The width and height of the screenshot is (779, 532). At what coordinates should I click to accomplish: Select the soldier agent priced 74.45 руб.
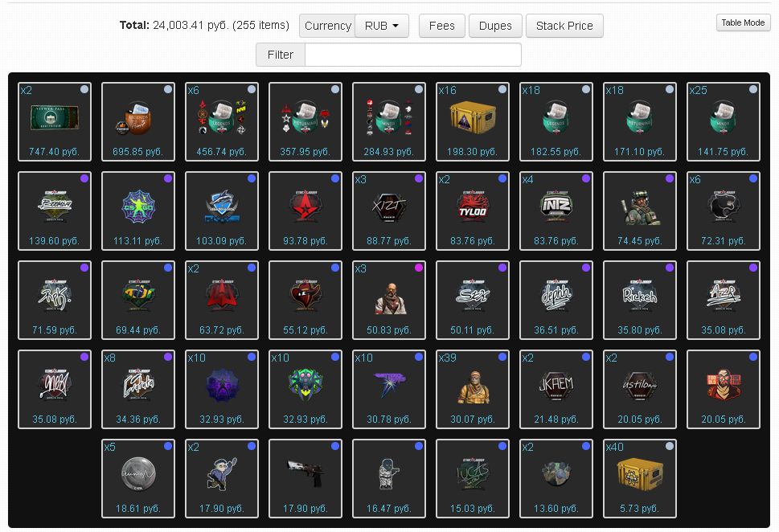click(639, 211)
